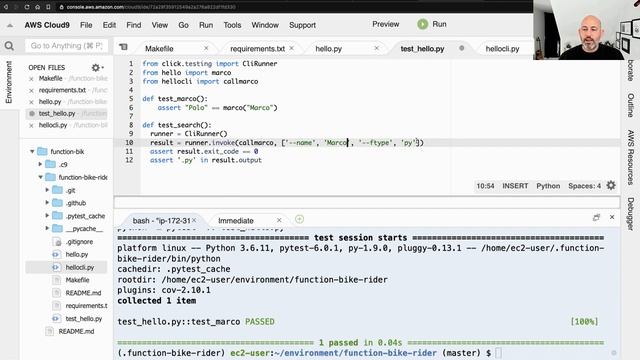Open the Python syntax selector in status bar
This screenshot has height=360, width=640.
548,186
